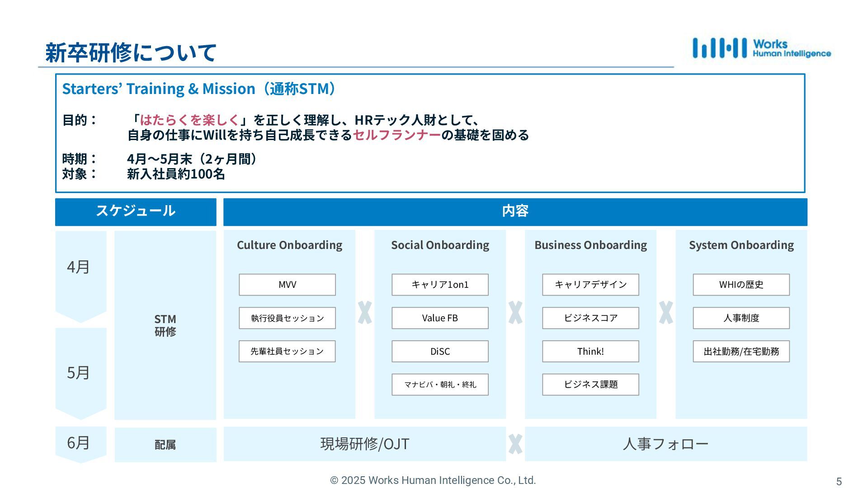Viewport: 868px width, 488px height.
Task: Click the 人事フォロー block
Action: point(665,444)
